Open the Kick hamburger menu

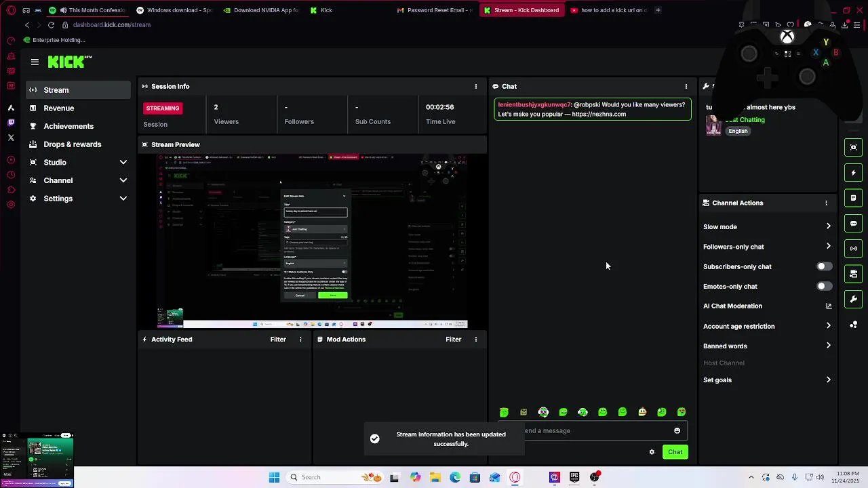pyautogui.click(x=35, y=62)
